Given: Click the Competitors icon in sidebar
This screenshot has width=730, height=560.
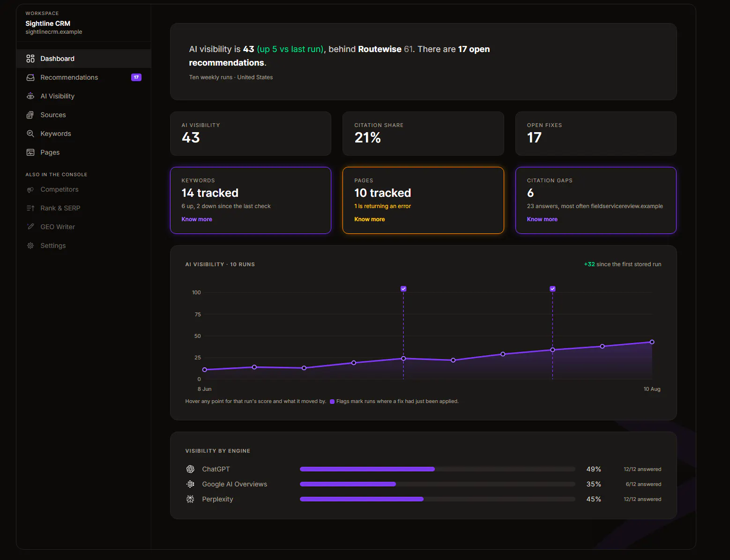Looking at the screenshot, I should [x=30, y=189].
